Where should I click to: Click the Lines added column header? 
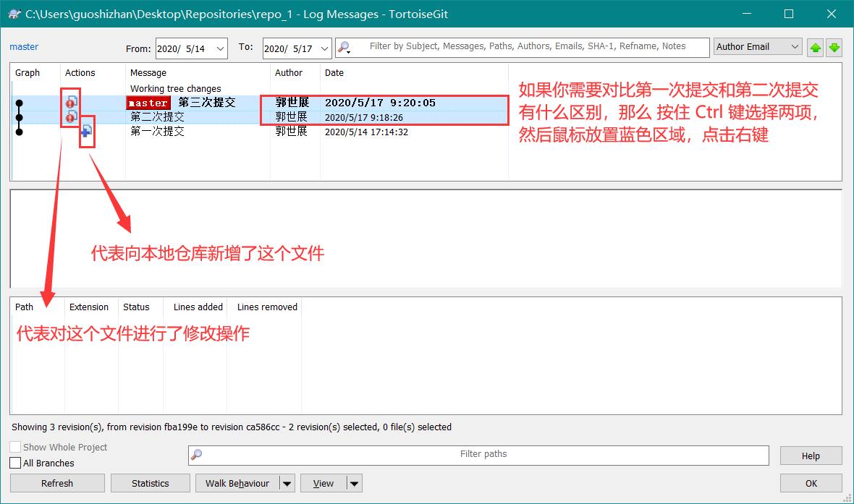[198, 307]
